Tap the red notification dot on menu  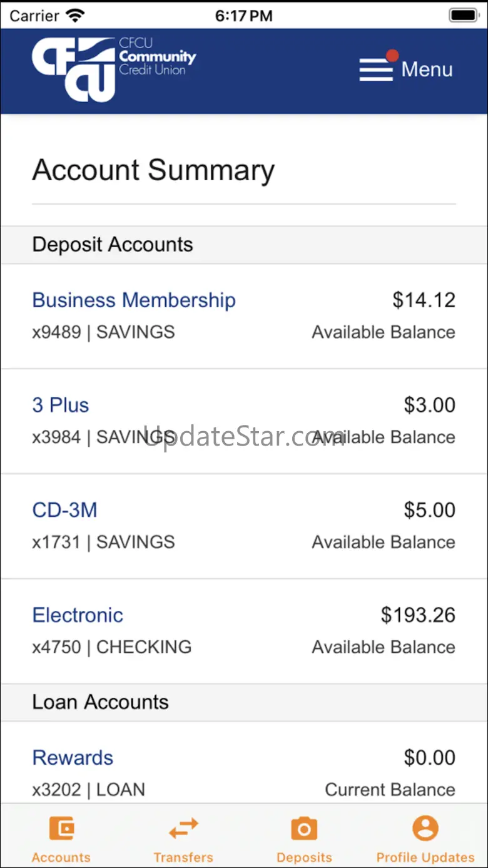(392, 56)
